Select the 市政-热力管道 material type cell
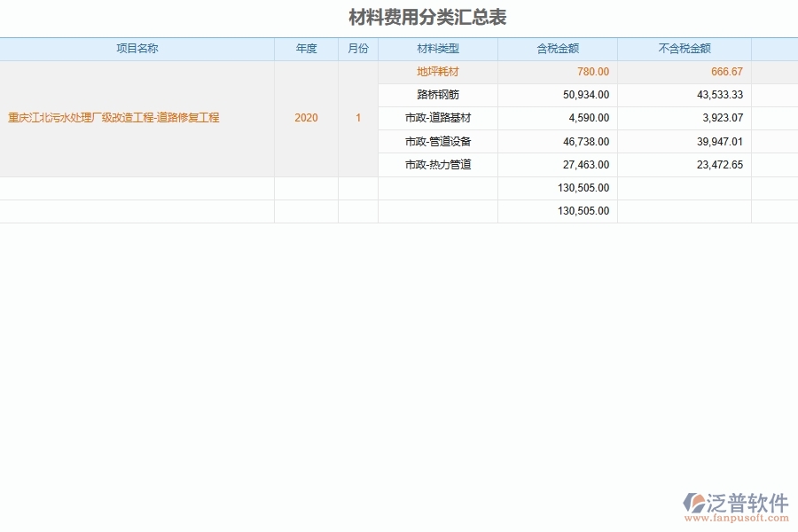The width and height of the screenshot is (798, 532). pos(437,164)
